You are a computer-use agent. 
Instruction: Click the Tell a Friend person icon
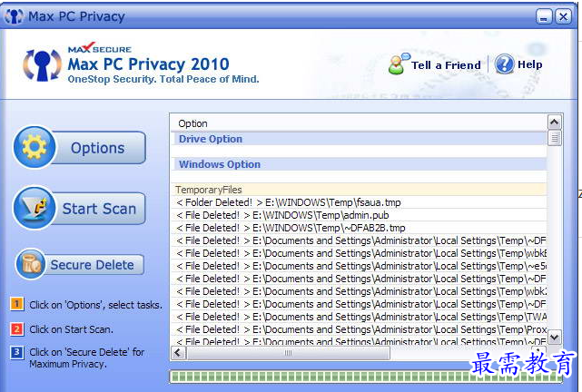[x=399, y=64]
